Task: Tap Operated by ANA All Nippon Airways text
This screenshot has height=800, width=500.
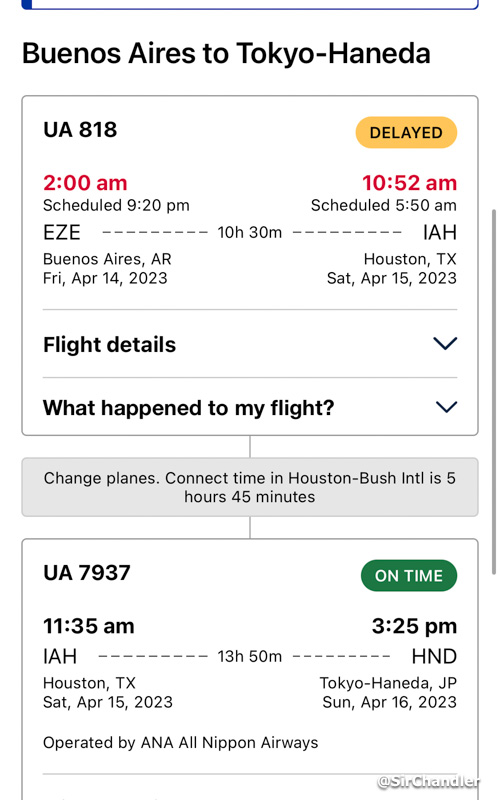Action: tap(181, 743)
